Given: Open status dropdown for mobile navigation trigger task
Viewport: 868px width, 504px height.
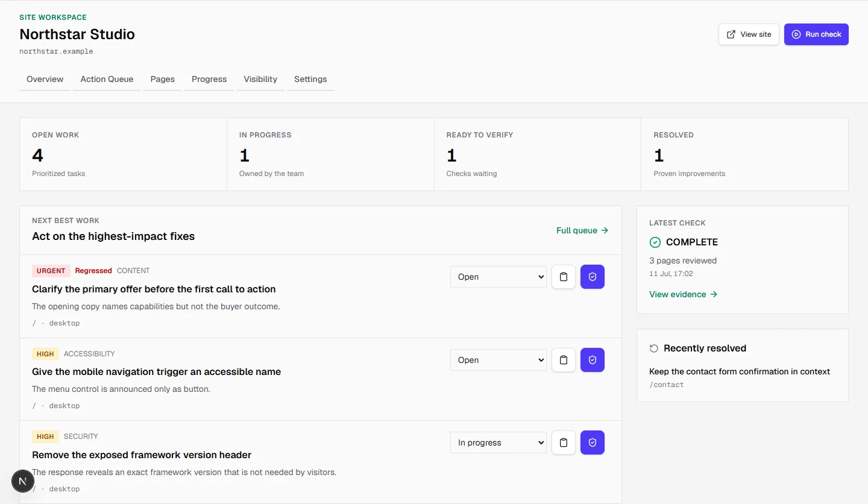Looking at the screenshot, I should point(498,360).
